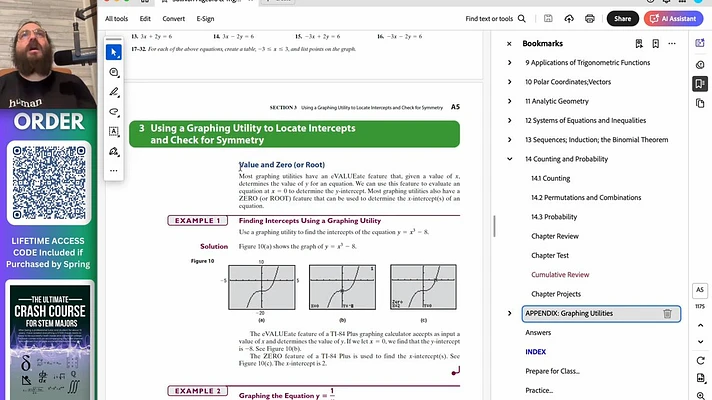Click the search magnifier icon
The image size is (712, 400).
522,19
